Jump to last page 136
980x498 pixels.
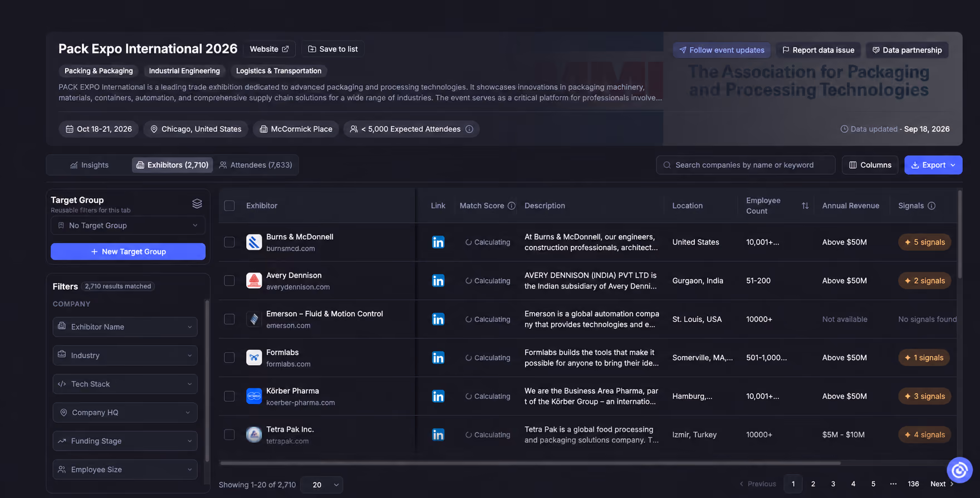(913, 484)
